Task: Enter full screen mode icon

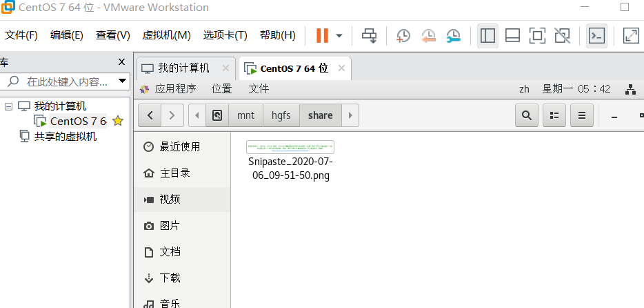Action: (x=537, y=35)
